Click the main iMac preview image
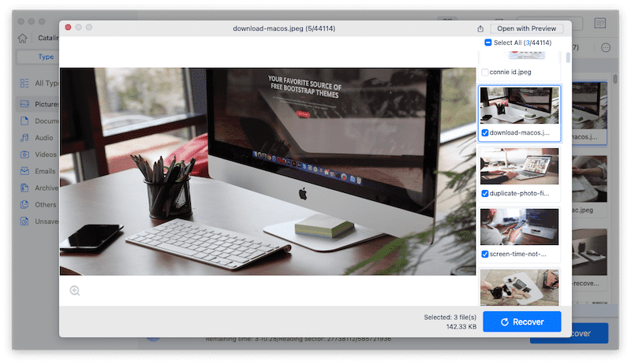 point(267,172)
